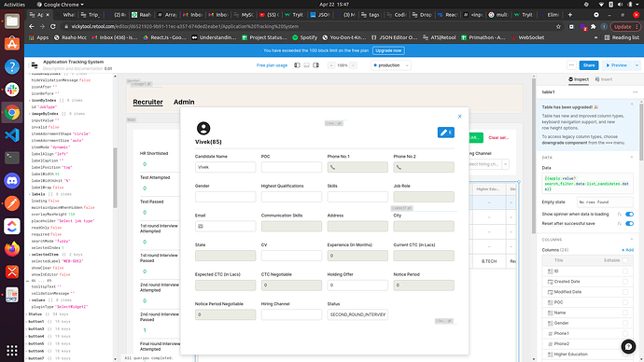Expand the values tree node
The image size is (644, 362).
pyautogui.click(x=30, y=300)
